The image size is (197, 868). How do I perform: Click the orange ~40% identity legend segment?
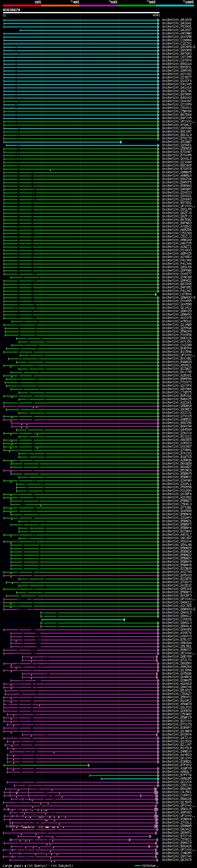click(x=60, y=6)
